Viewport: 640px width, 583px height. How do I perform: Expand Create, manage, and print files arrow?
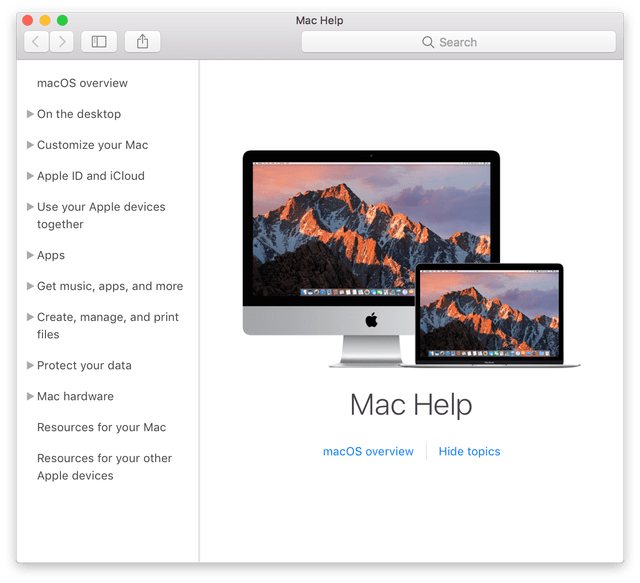[x=30, y=317]
